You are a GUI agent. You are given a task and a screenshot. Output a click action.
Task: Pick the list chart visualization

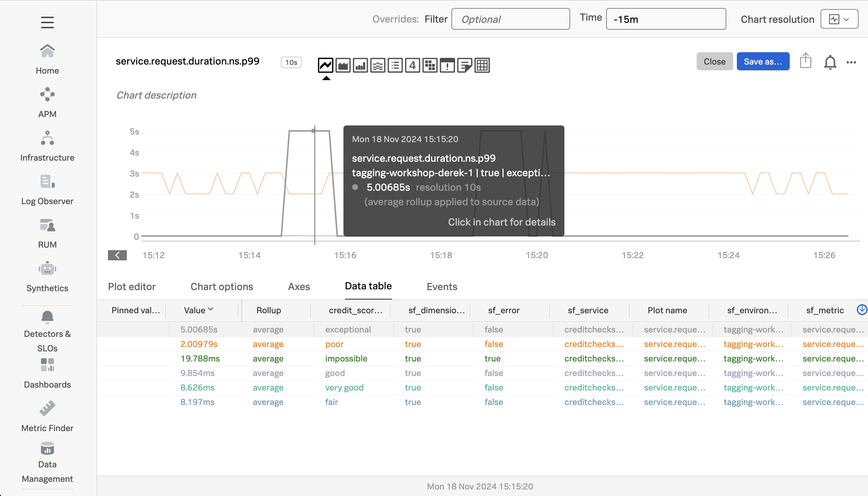(x=395, y=66)
